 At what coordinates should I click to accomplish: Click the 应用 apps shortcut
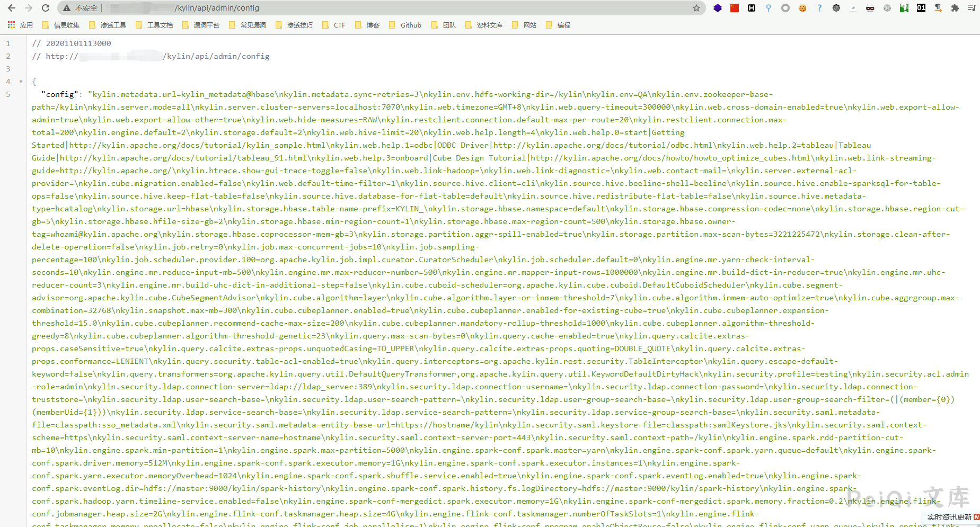[x=20, y=25]
